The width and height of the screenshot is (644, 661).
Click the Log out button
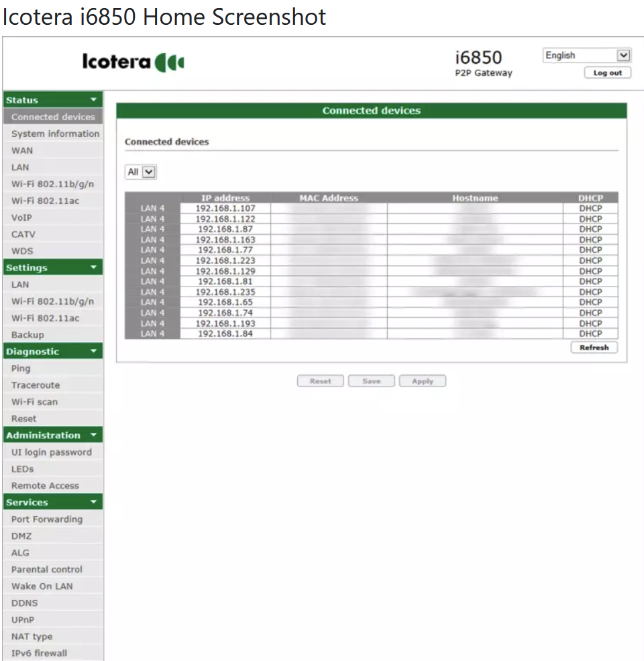[x=607, y=73]
